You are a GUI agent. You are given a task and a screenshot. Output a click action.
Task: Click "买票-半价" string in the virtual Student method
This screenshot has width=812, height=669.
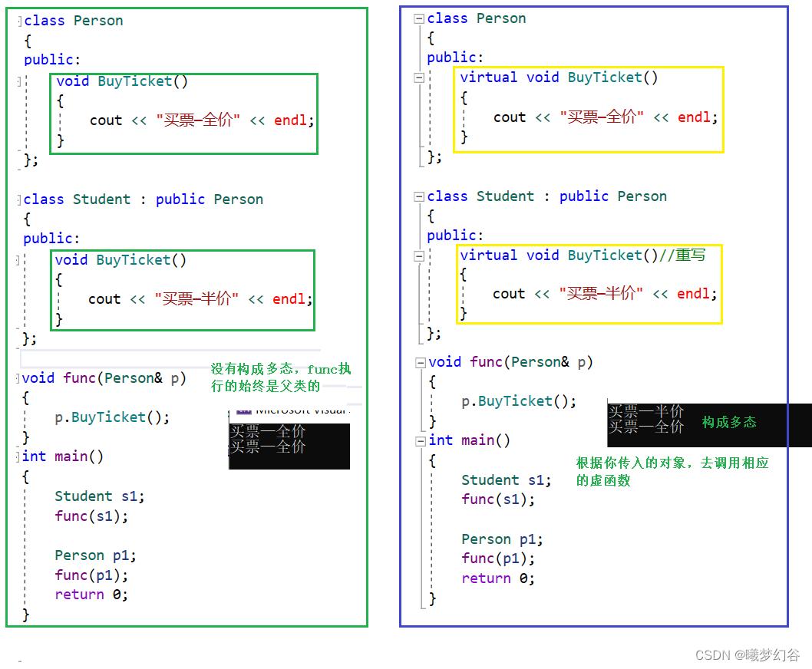601,294
